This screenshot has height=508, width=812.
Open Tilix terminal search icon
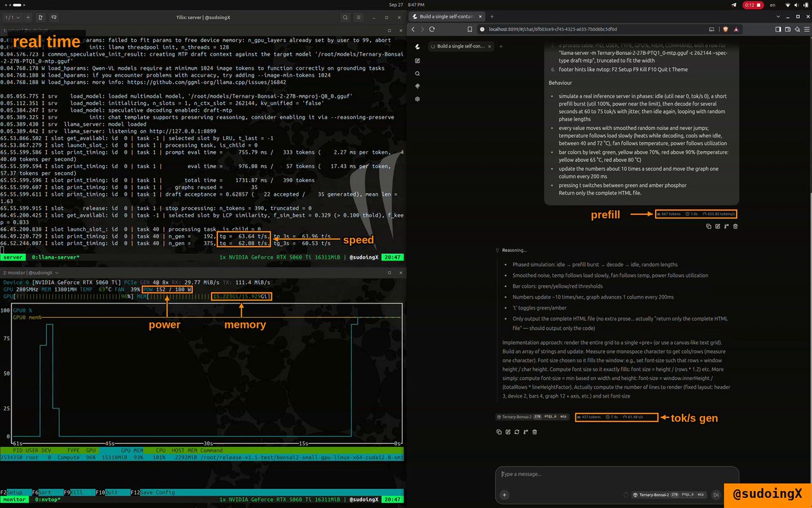click(344, 17)
